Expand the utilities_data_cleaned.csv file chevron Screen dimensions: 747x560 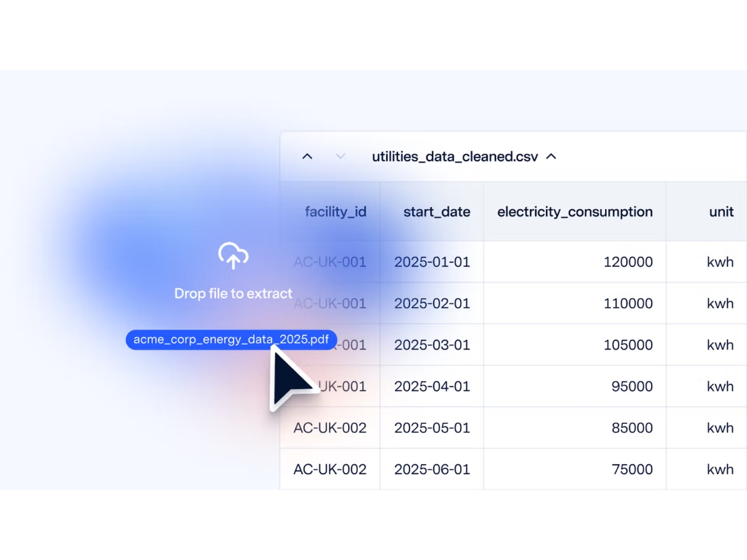click(x=551, y=157)
